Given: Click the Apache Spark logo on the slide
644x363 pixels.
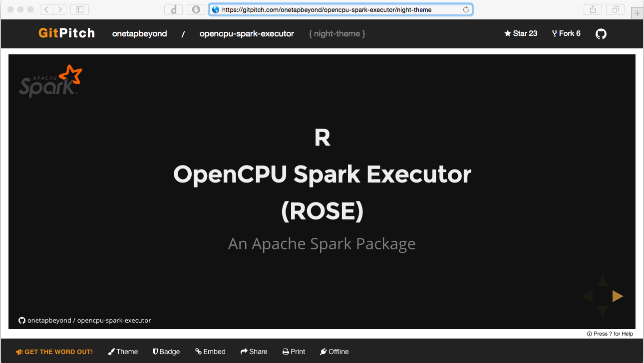Looking at the screenshot, I should 50,81.
